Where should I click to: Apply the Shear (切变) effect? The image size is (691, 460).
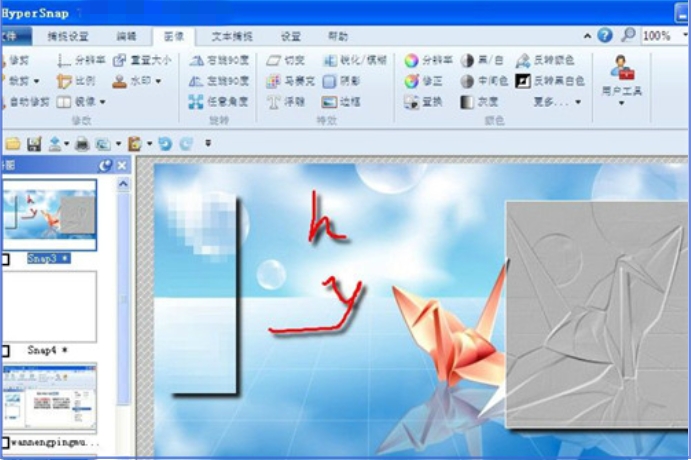coord(286,60)
